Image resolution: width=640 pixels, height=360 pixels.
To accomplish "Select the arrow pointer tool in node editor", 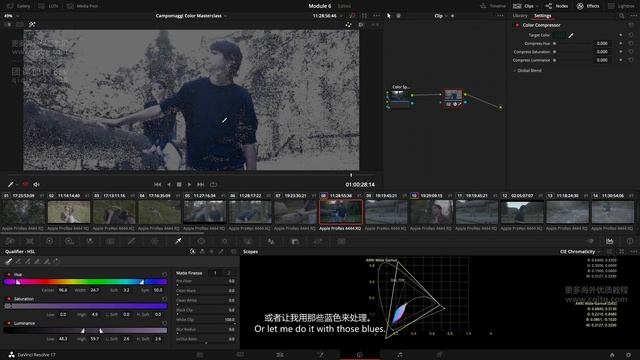I will pos(389,16).
